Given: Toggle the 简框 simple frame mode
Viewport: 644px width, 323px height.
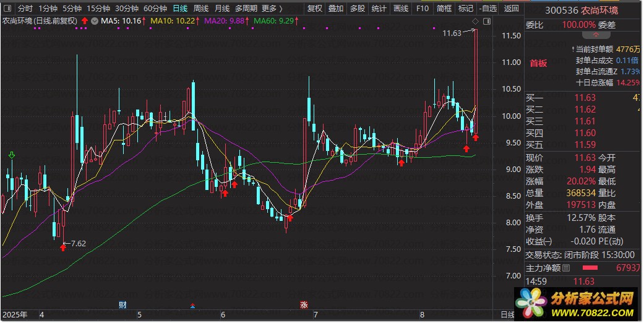Looking at the screenshot, I should [x=444, y=8].
